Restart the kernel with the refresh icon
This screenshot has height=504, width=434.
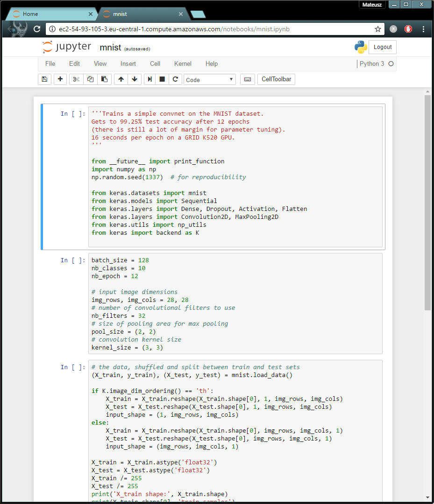[x=175, y=79]
